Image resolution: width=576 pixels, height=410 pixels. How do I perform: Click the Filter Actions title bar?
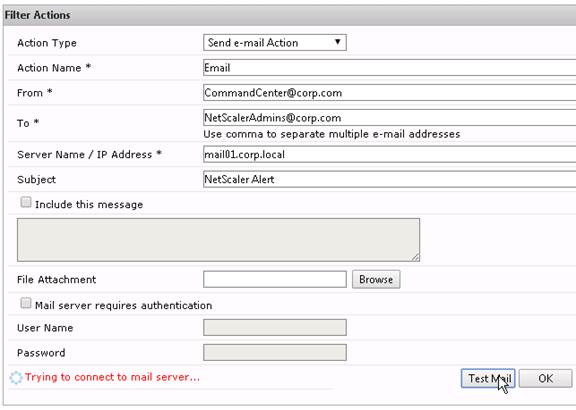tap(289, 15)
